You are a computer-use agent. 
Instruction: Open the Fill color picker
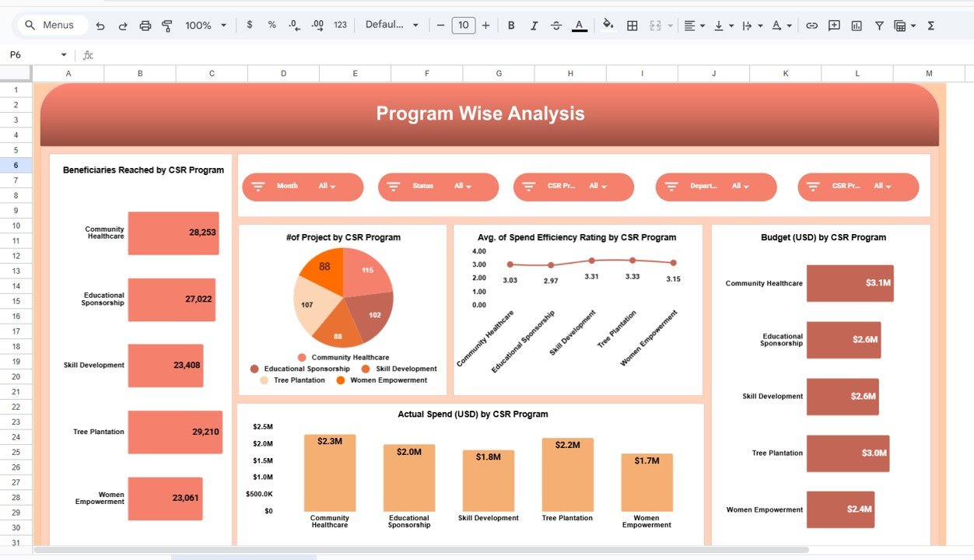point(608,25)
